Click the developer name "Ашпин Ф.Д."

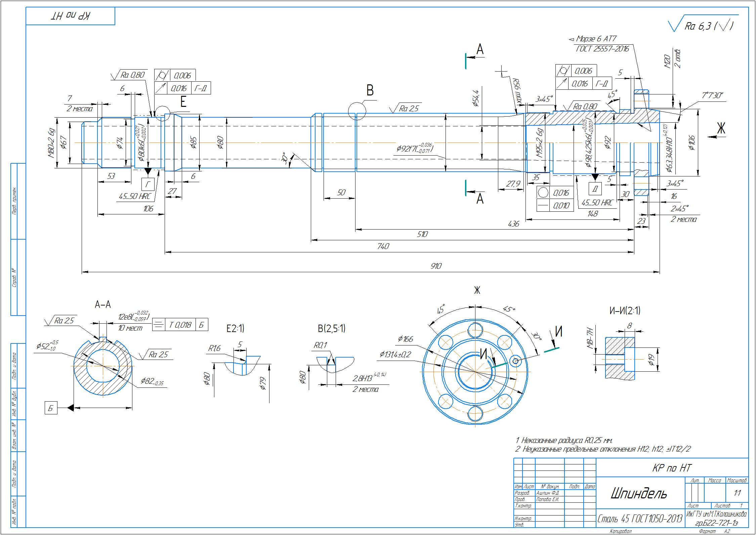coord(548,493)
